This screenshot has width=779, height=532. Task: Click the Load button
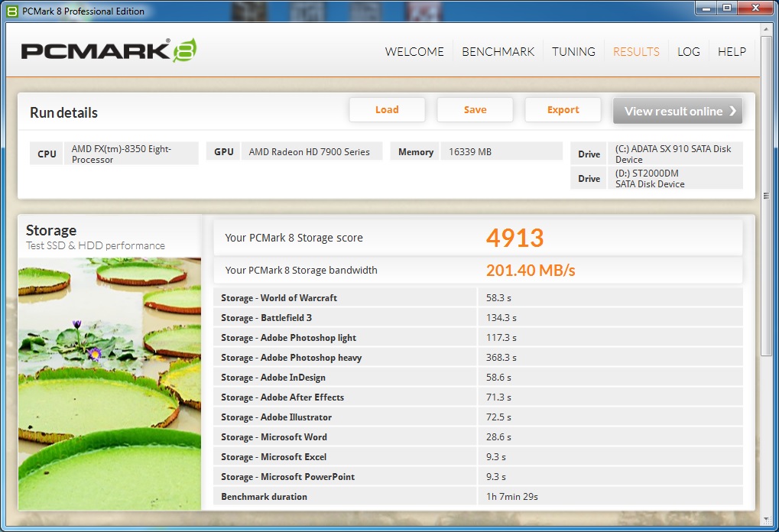click(387, 110)
